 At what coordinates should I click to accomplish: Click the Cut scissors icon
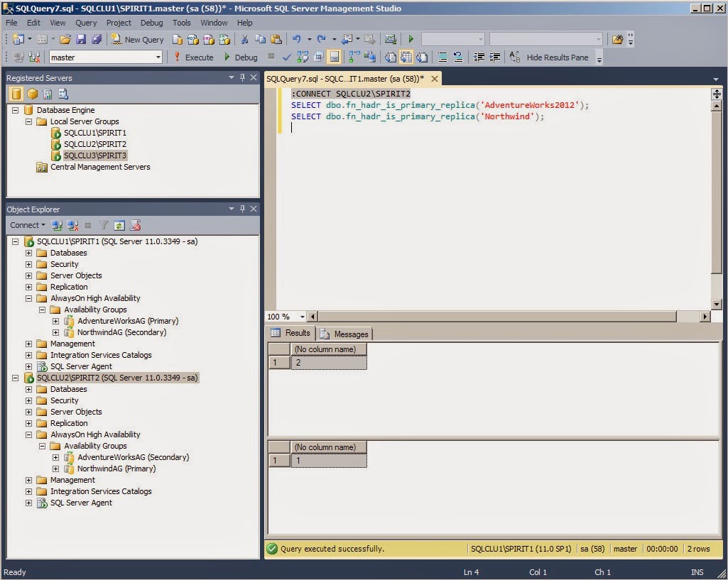click(244, 40)
